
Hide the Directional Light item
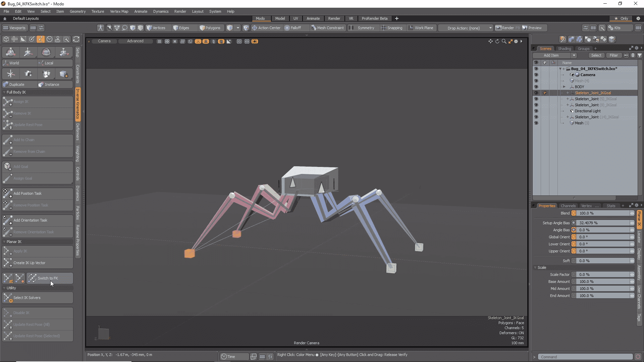536,111
